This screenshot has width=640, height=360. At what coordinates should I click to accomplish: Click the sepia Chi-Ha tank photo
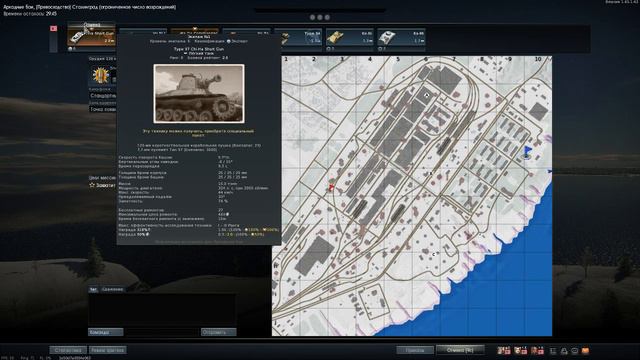click(199, 93)
